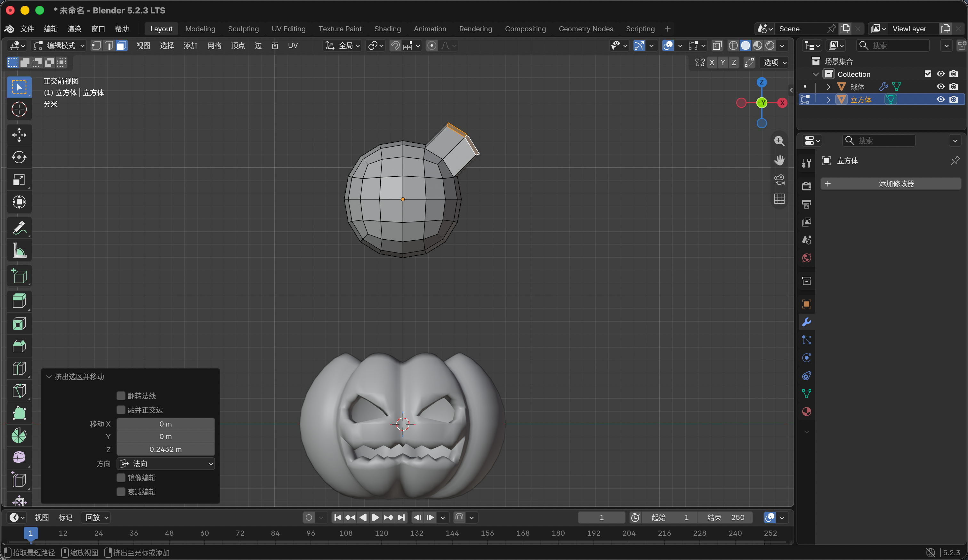Expand the 球体 tree item arrow

[828, 87]
